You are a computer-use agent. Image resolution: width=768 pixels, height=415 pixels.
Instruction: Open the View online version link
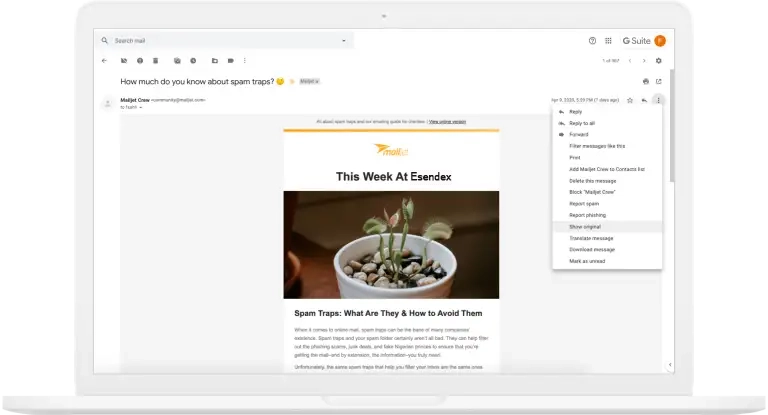point(447,122)
